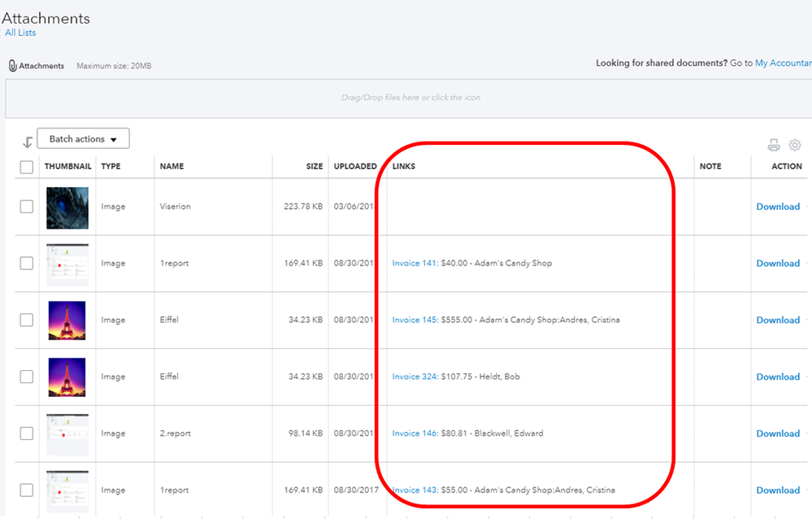Click the drag/drop file upload area
Image resolution: width=812 pixels, height=519 pixels.
point(410,98)
